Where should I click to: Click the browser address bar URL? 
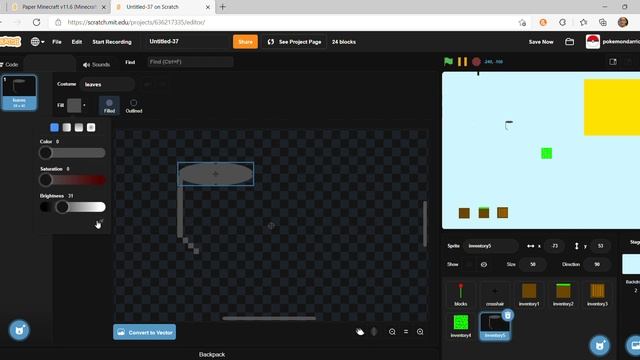(136, 22)
